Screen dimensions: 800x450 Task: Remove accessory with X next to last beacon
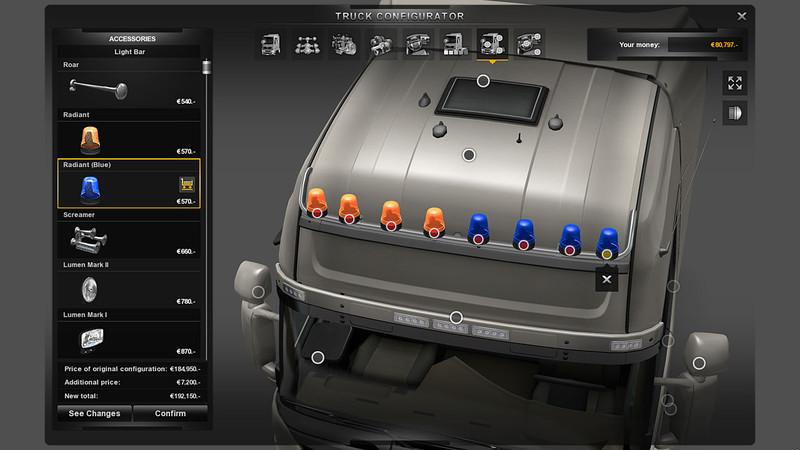tap(607, 279)
